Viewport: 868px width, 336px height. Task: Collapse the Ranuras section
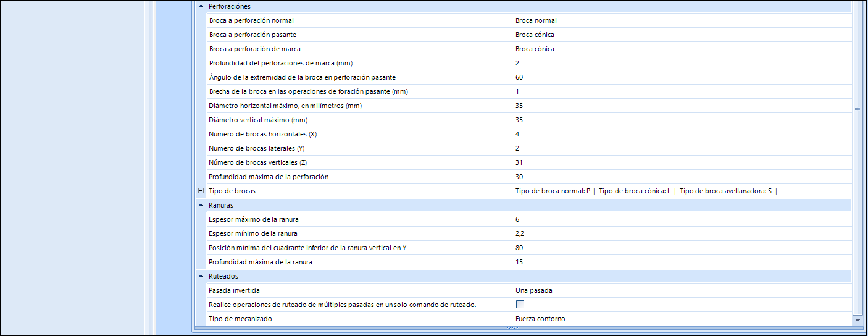point(201,205)
